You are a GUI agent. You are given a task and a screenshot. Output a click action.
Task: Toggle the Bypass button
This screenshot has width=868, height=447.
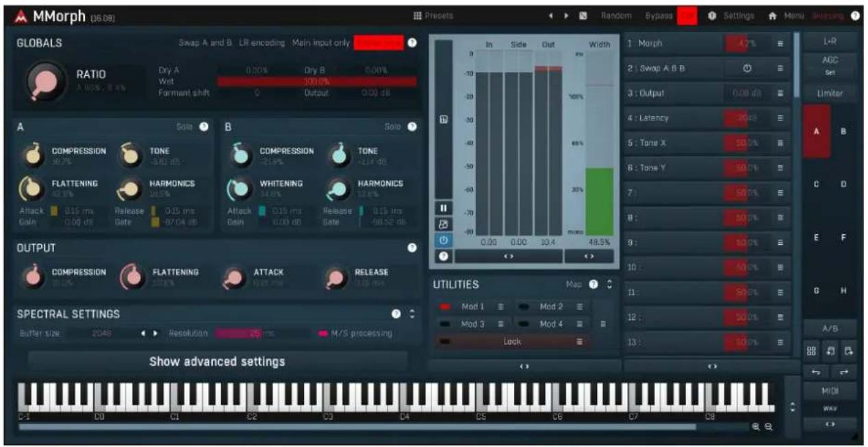659,16
